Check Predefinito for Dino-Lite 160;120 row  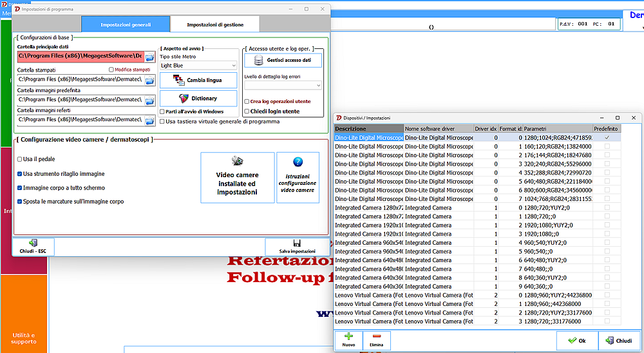(x=607, y=146)
